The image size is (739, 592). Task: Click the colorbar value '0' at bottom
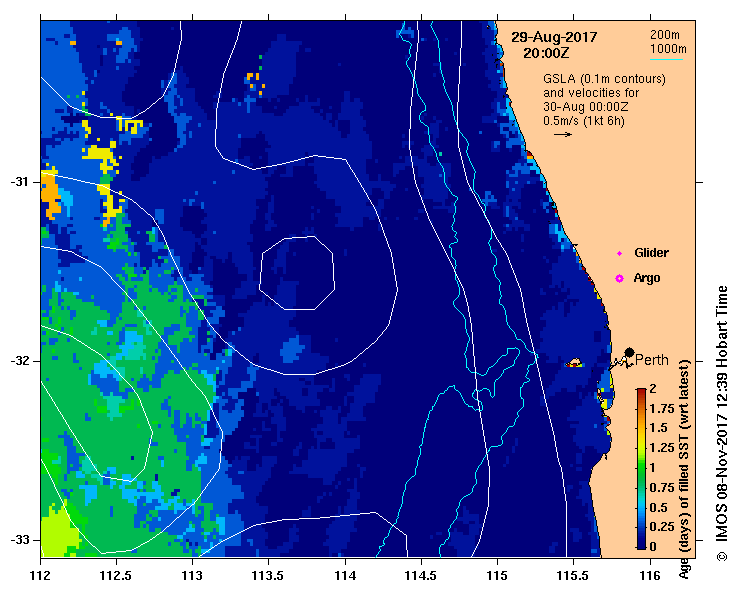click(653, 547)
